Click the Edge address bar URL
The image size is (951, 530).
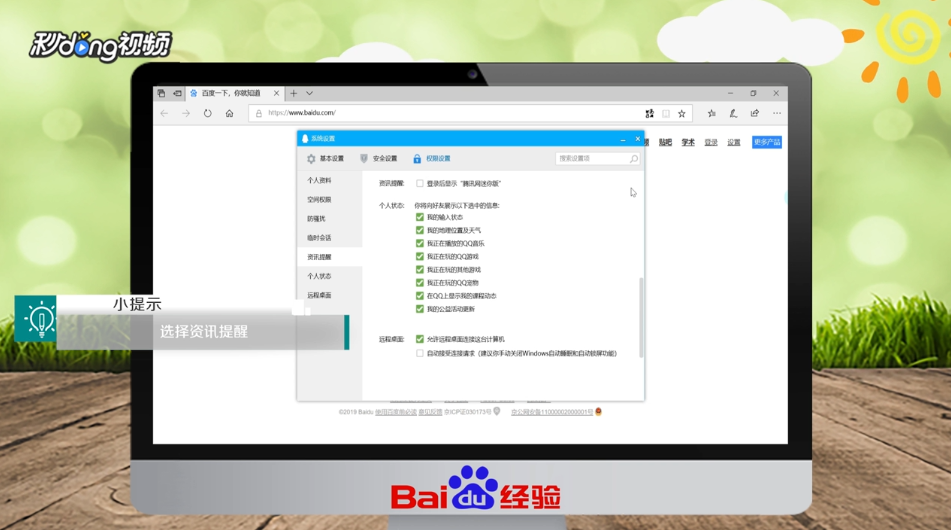click(302, 113)
